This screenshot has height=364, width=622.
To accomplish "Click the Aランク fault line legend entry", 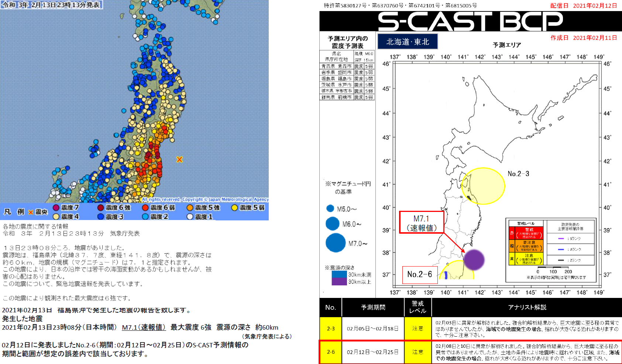I will (570, 249).
